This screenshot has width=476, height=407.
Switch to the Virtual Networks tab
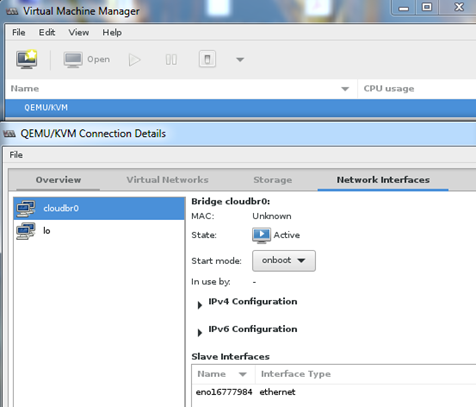(167, 180)
